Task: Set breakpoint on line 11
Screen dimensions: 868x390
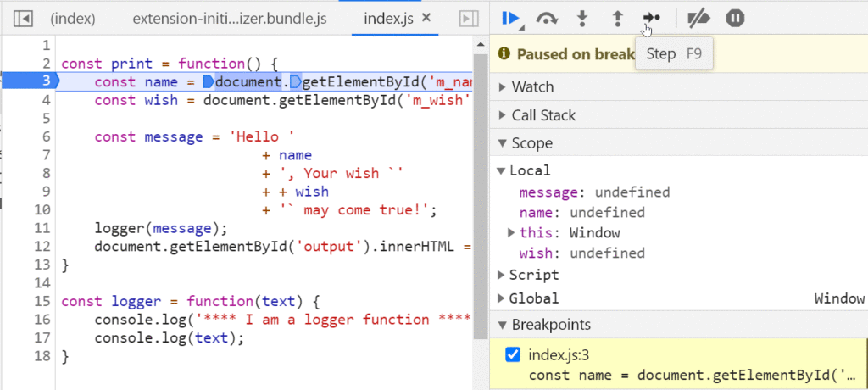Action: [42, 228]
